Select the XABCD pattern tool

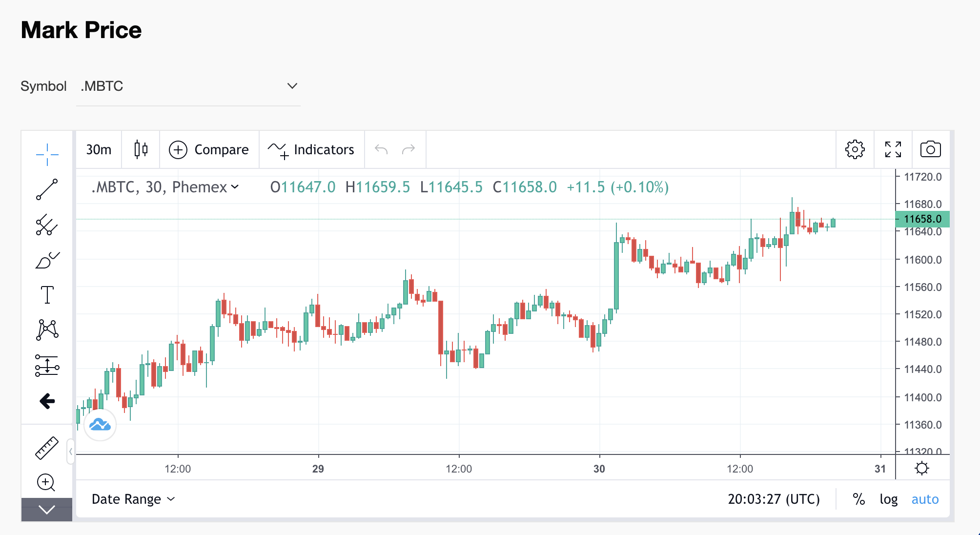pyautogui.click(x=47, y=330)
